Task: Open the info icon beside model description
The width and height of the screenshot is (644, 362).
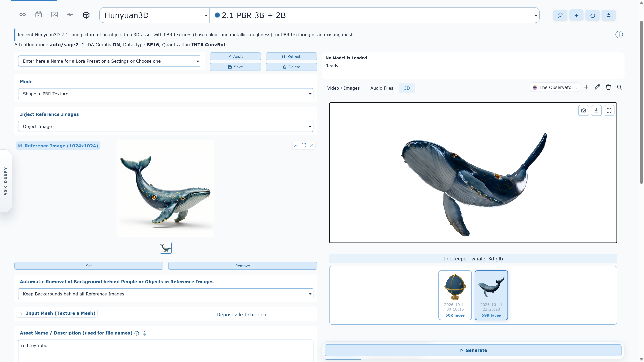Action: pos(619,35)
